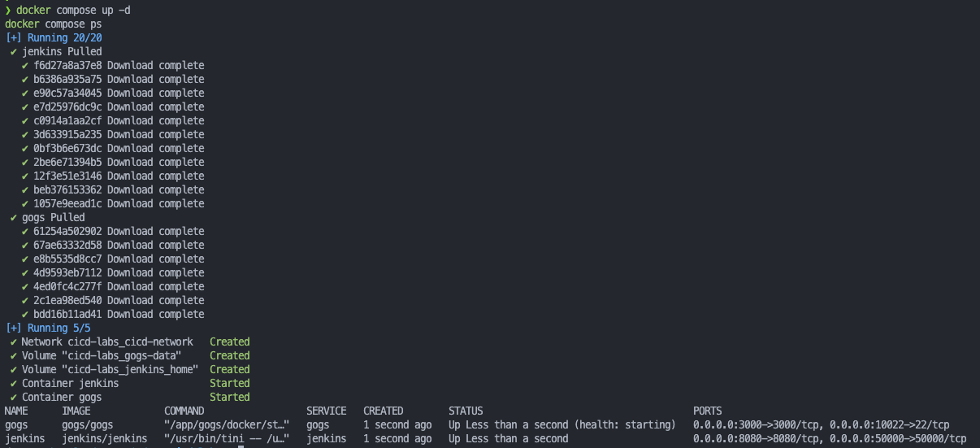Click layer hash 1057e9eead1c

pos(67,203)
